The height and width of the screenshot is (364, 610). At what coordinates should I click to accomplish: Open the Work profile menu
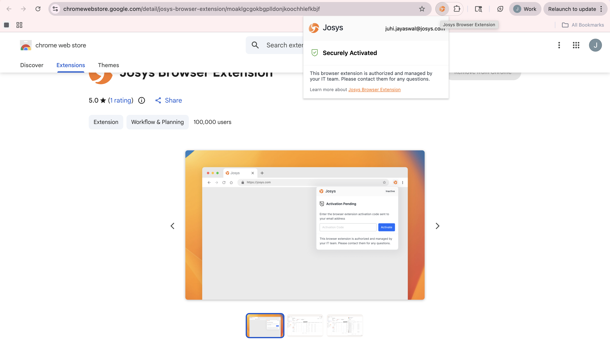[x=525, y=9]
